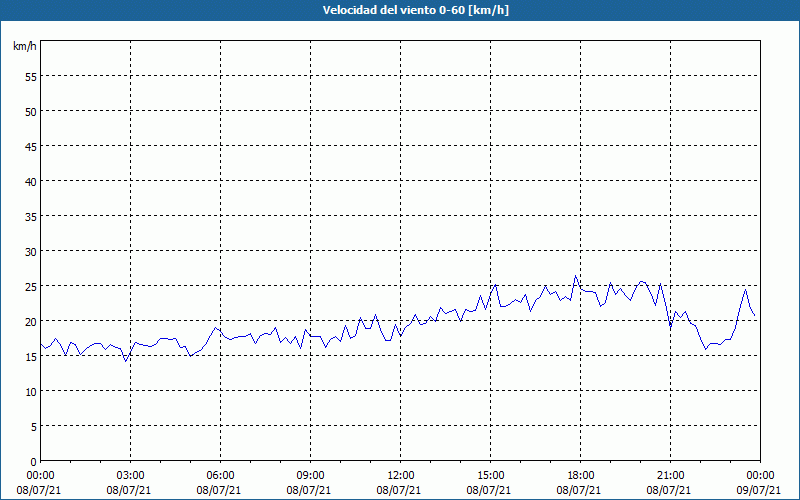Click the blue line's late peak just before the final 00:00

(745, 290)
